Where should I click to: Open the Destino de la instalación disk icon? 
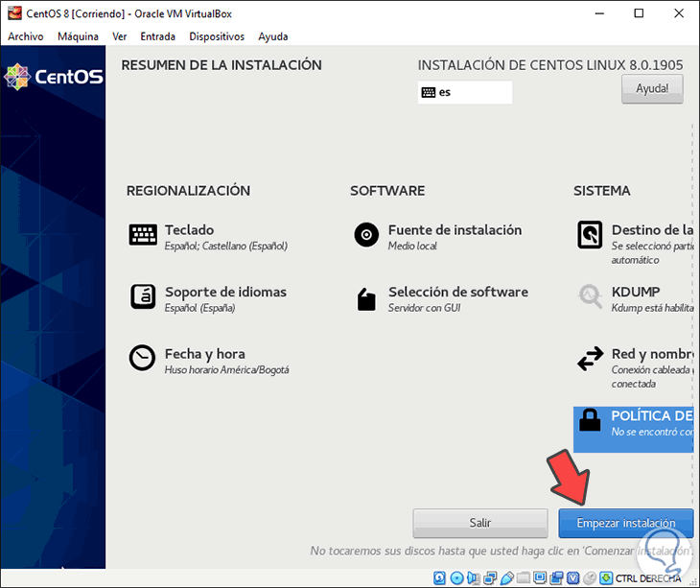[590, 234]
